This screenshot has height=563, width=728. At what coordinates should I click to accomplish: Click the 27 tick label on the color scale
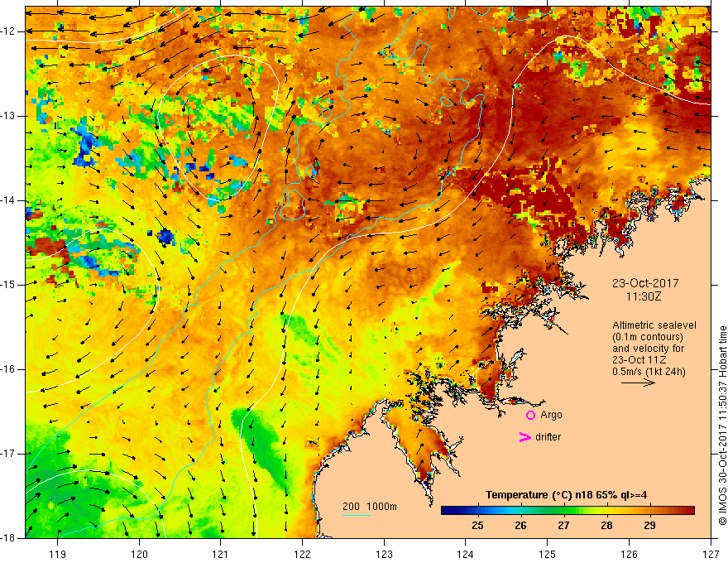(563, 526)
